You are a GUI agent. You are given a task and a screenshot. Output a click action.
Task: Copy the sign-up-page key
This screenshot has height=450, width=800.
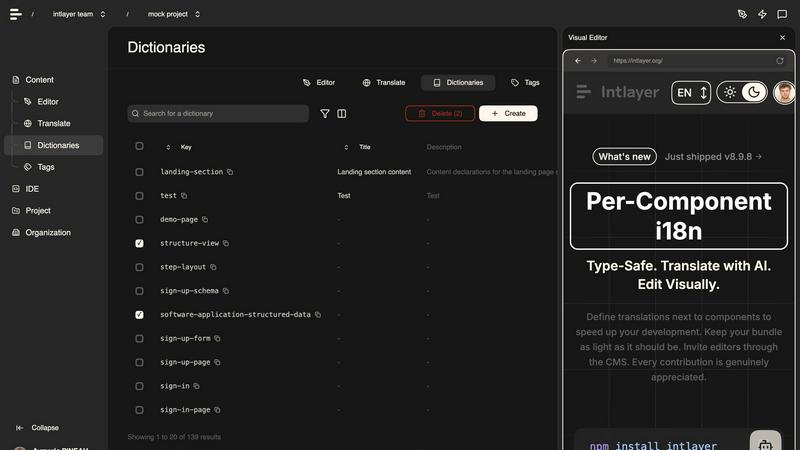(x=217, y=362)
